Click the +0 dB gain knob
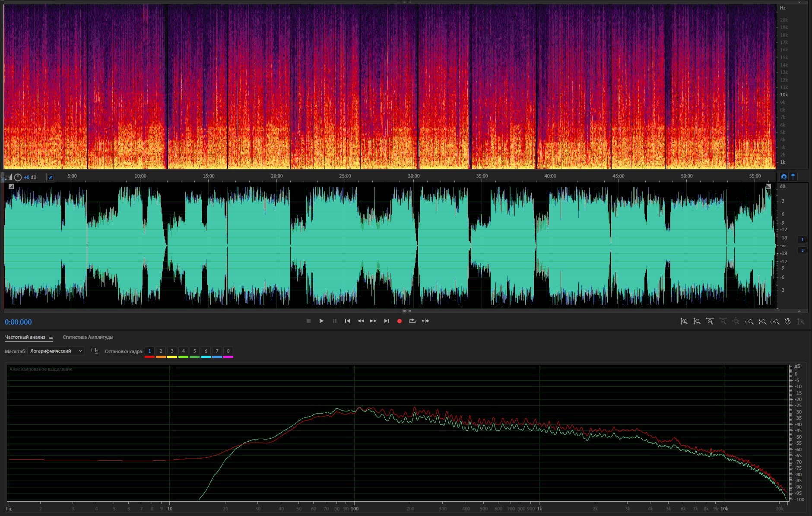This screenshot has width=812, height=516. point(18,177)
